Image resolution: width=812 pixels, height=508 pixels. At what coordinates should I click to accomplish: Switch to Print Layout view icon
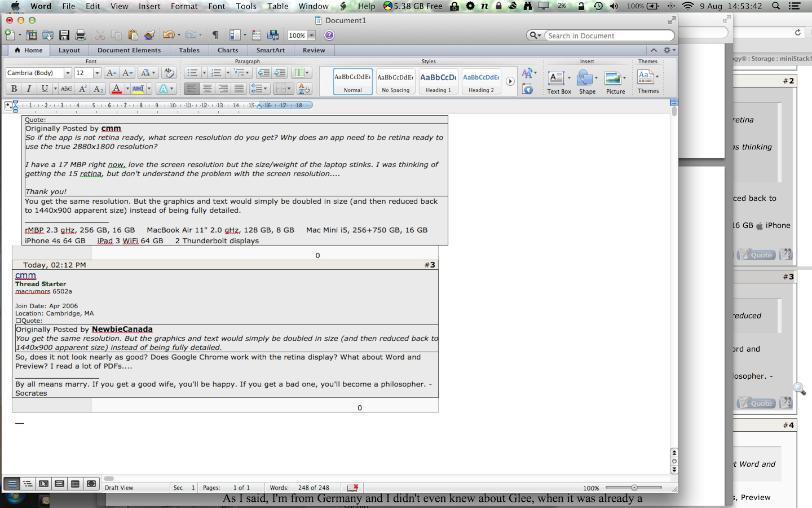[59, 484]
